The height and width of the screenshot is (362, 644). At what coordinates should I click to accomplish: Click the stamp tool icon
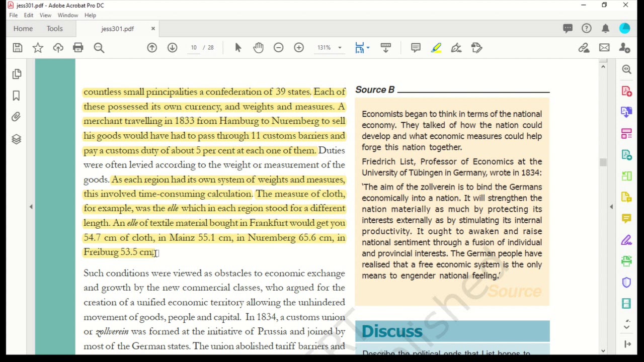tap(476, 48)
